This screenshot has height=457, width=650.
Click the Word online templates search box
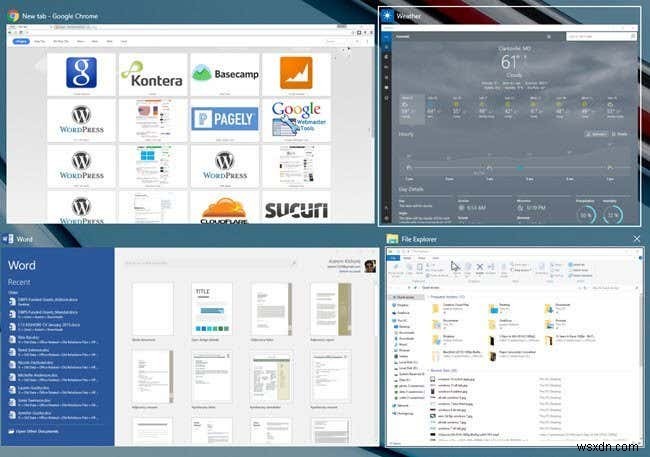[210, 263]
